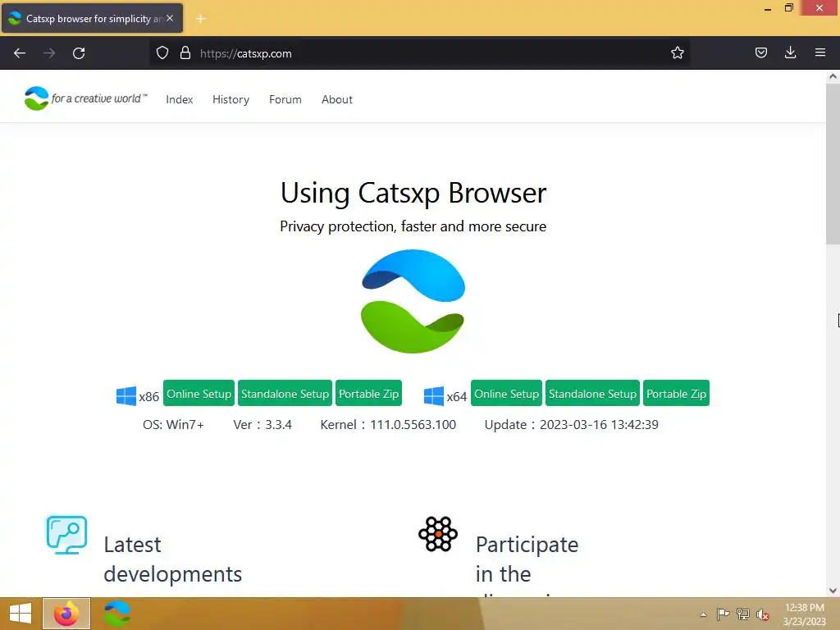Click the site security padlock icon
The image size is (840, 630).
185,53
